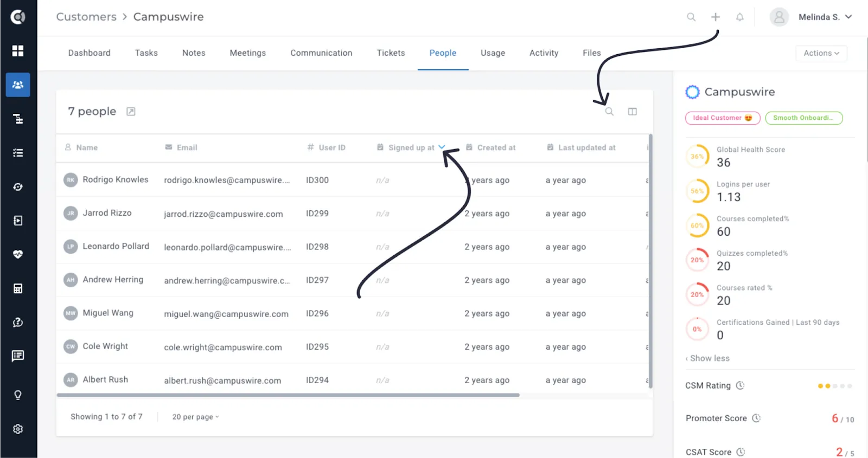The height and width of the screenshot is (458, 868).
Task: Open the hierarchy icon in sidebar
Action: pos(18,119)
